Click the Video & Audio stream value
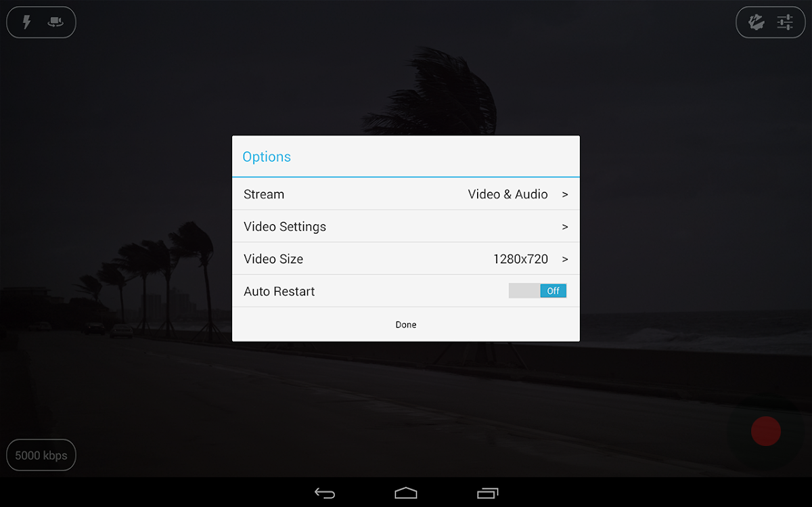Image resolution: width=812 pixels, height=507 pixels. click(x=507, y=194)
